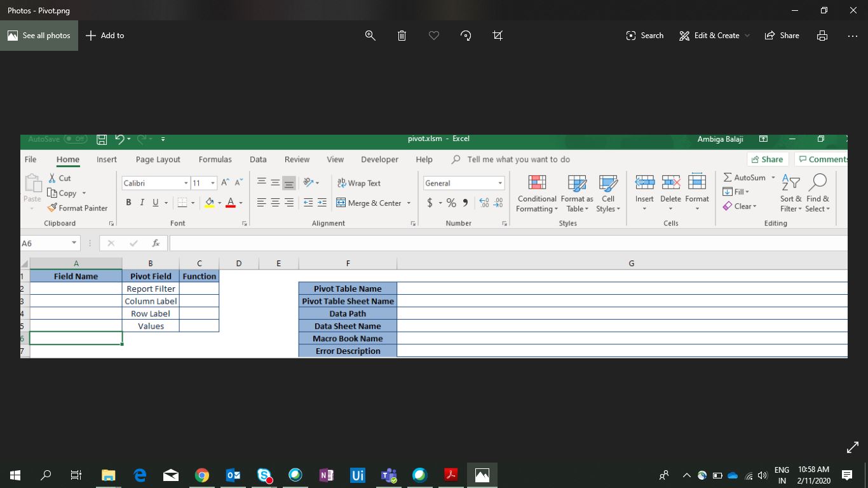Expand the General number format dropdown
Screen dimensions: 868x488
coord(500,183)
